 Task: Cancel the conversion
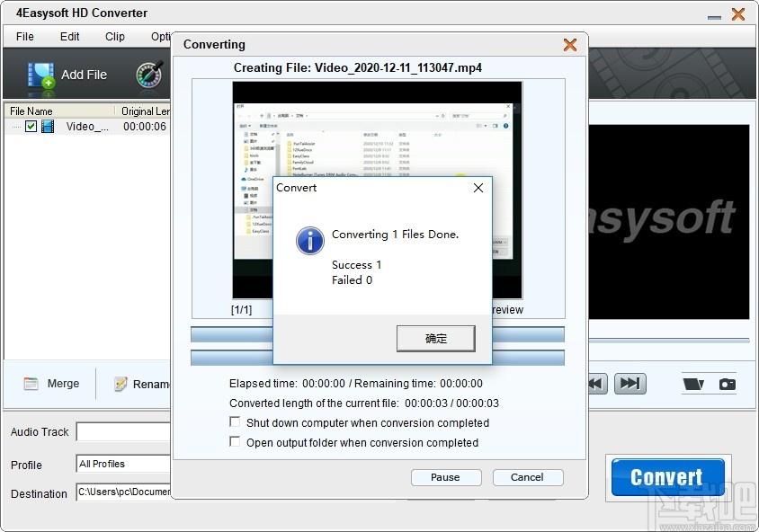[x=528, y=477]
